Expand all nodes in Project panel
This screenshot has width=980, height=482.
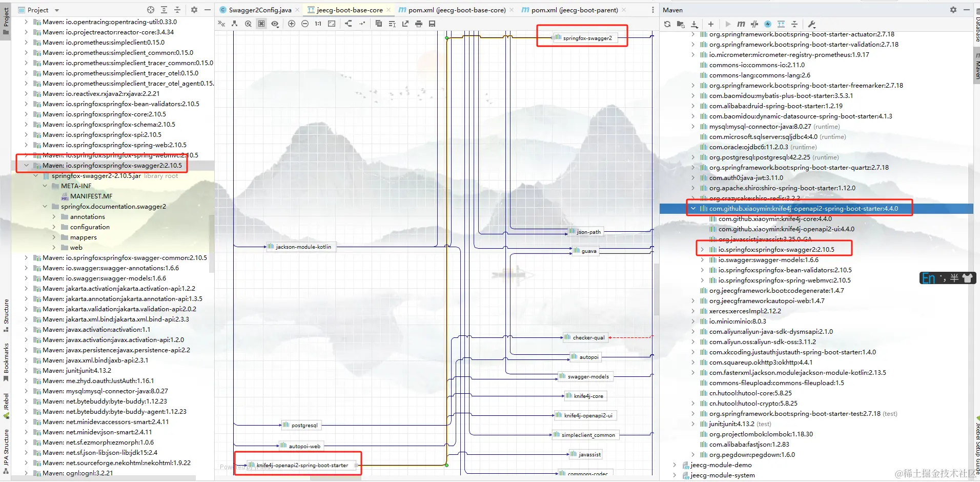pyautogui.click(x=164, y=10)
